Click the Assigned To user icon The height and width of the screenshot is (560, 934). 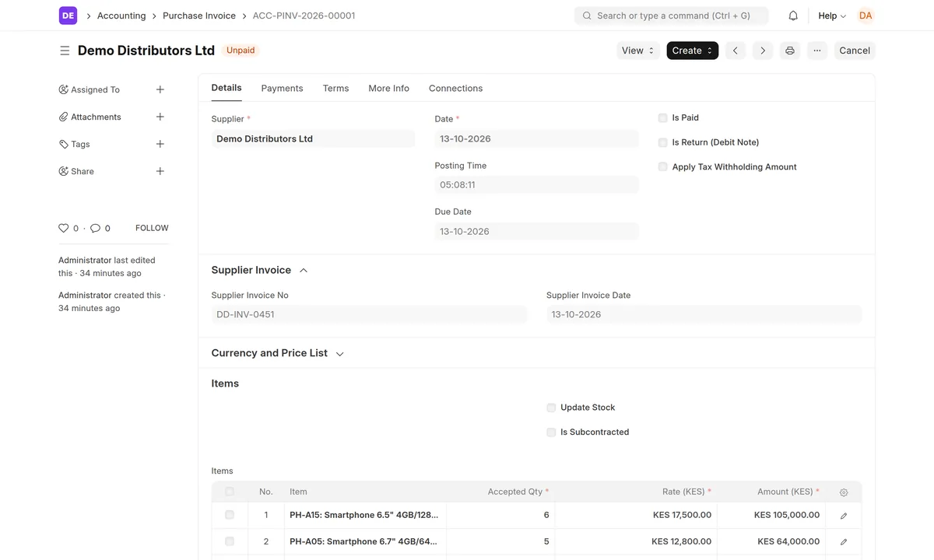coord(64,89)
